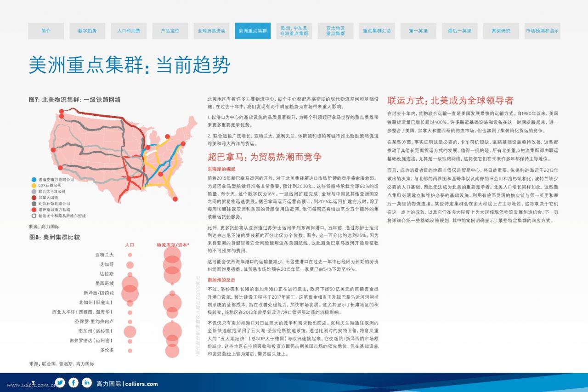
Task: Click the subheading 南加州的反击
Action: click(221, 280)
